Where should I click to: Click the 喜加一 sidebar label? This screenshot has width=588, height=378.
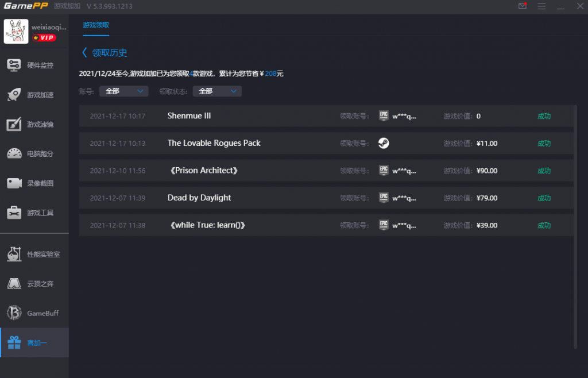[x=37, y=343]
